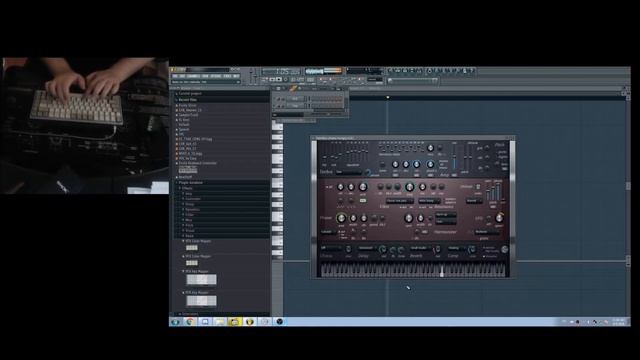Image resolution: width=640 pixels, height=360 pixels.
Task: Select the Speech item in browser
Action: [184, 129]
